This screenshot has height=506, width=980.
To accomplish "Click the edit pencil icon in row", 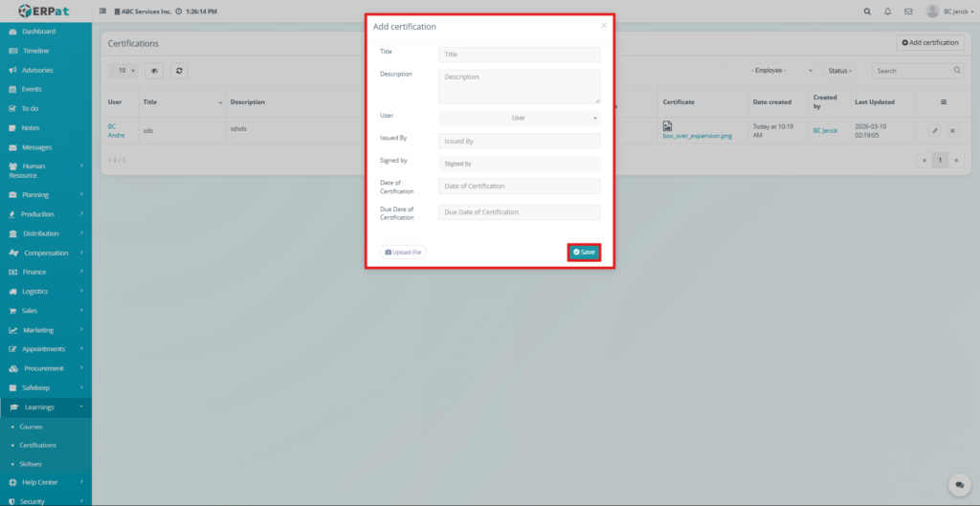I will pyautogui.click(x=935, y=130).
